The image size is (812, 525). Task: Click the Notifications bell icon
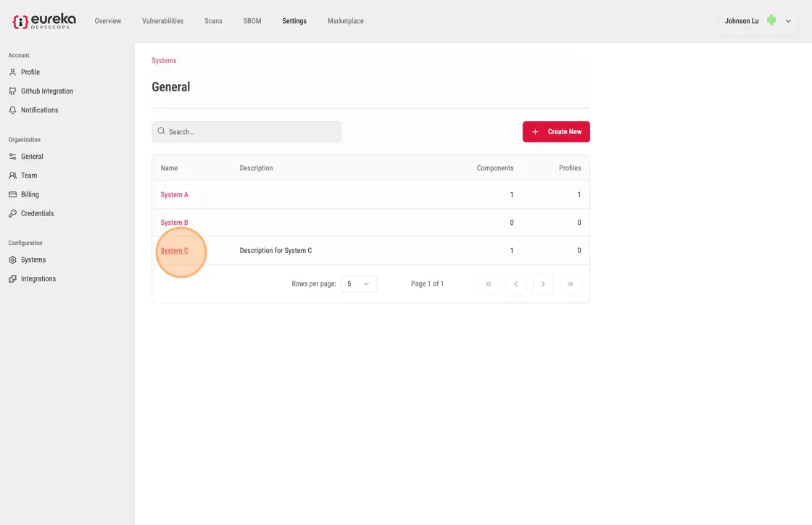(12, 110)
